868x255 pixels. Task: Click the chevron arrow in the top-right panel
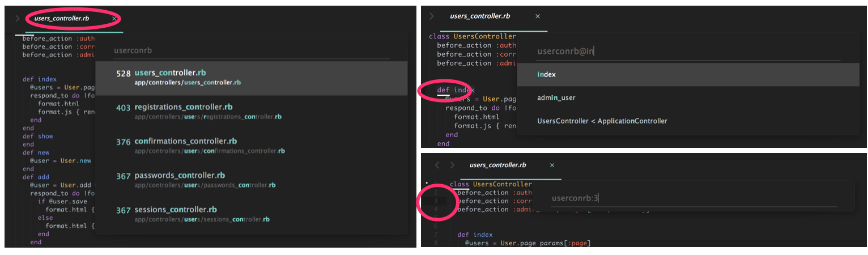tap(432, 16)
